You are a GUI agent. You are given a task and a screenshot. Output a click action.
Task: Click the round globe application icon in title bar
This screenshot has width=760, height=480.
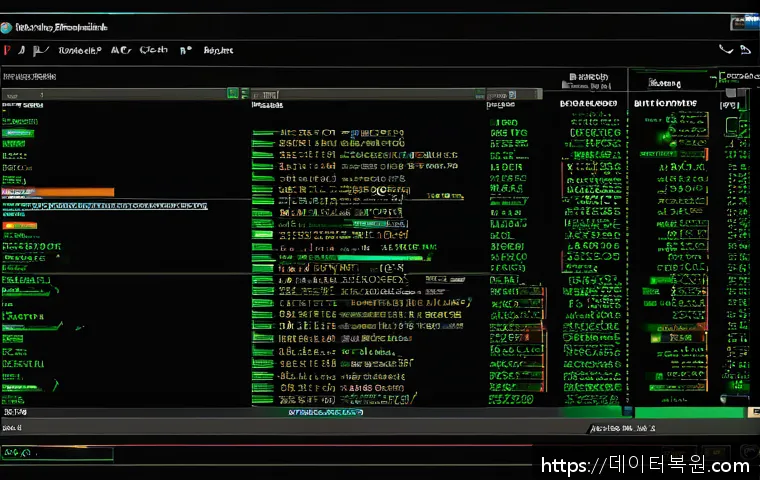pos(6,28)
